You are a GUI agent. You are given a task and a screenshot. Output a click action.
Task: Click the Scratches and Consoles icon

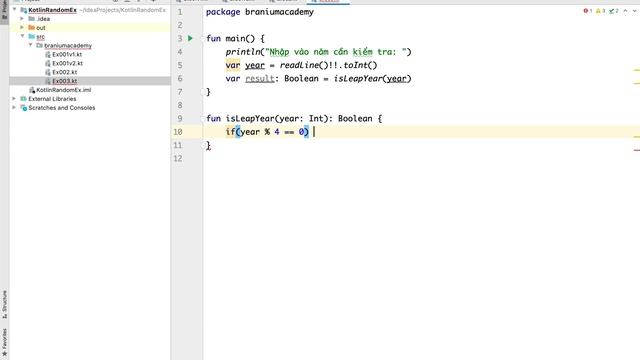24,108
